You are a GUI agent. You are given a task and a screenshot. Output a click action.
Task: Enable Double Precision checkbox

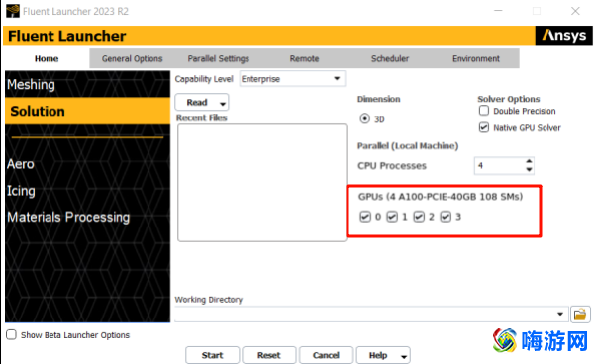[484, 111]
